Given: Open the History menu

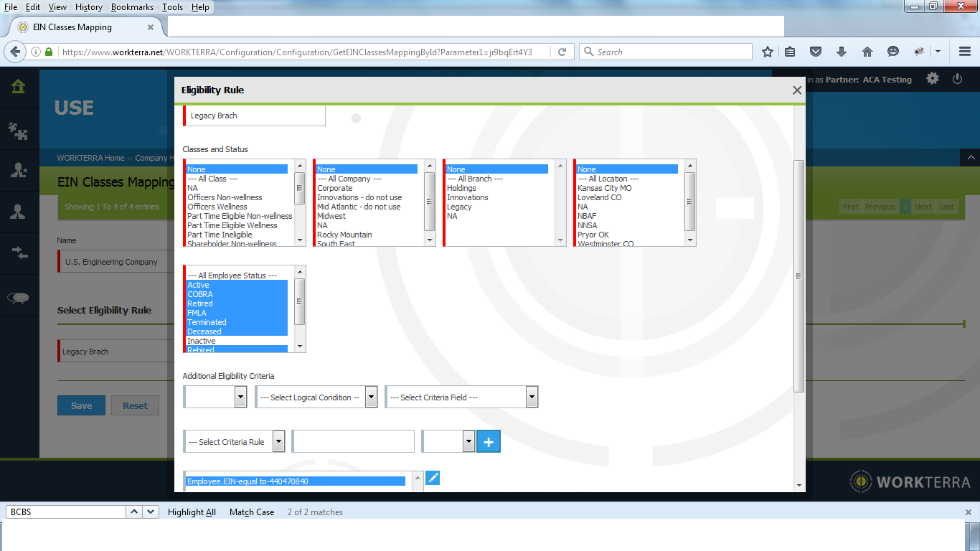Looking at the screenshot, I should click(x=88, y=7).
